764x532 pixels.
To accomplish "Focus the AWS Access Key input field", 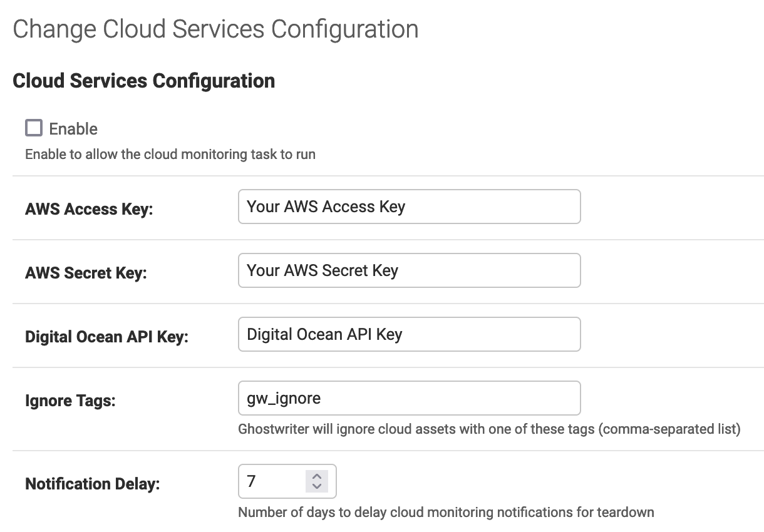I will [x=409, y=207].
